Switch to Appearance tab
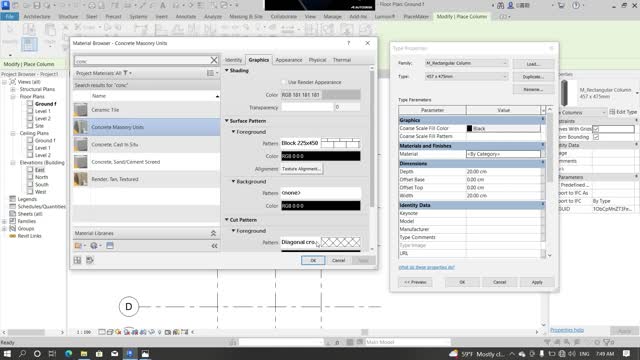The image size is (640, 360). pyautogui.click(x=289, y=60)
